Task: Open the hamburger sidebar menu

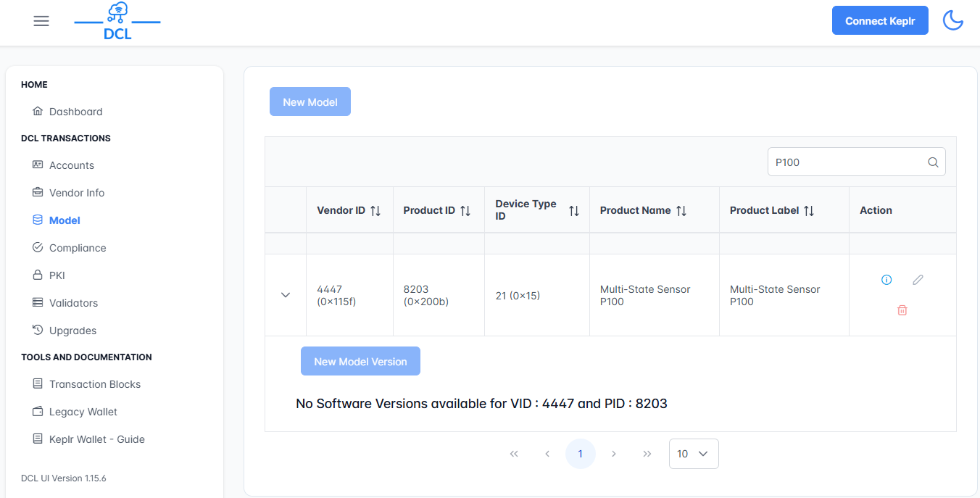Action: tap(41, 21)
